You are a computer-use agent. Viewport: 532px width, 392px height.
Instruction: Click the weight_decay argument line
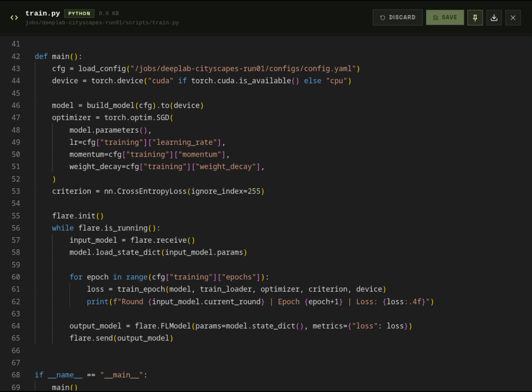tap(167, 167)
